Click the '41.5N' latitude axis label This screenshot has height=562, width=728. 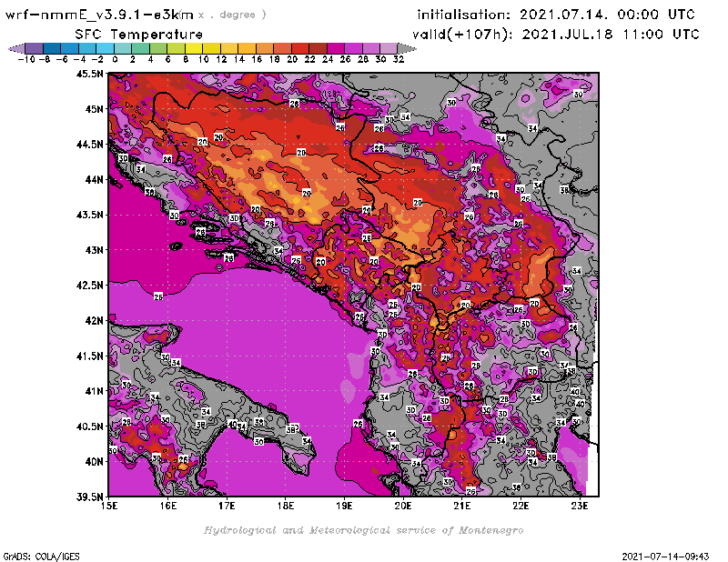89,356
